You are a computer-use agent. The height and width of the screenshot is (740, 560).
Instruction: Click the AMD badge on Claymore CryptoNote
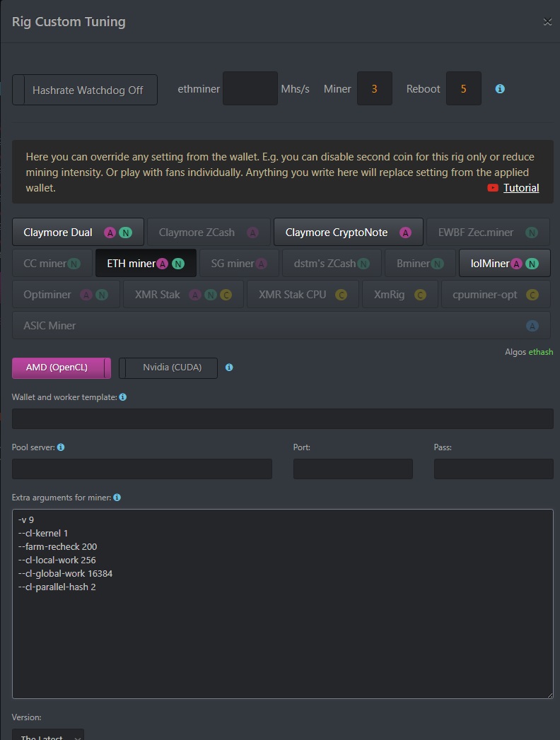click(405, 233)
